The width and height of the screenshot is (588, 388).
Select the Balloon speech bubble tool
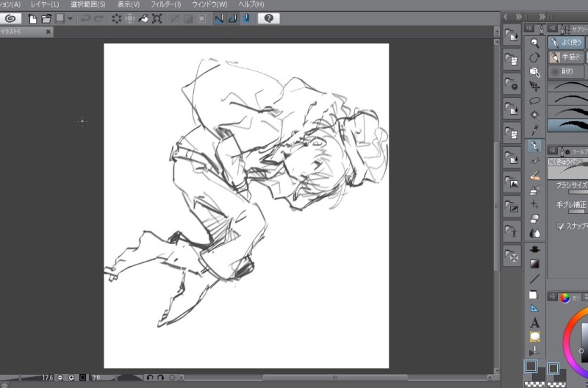[534, 337]
